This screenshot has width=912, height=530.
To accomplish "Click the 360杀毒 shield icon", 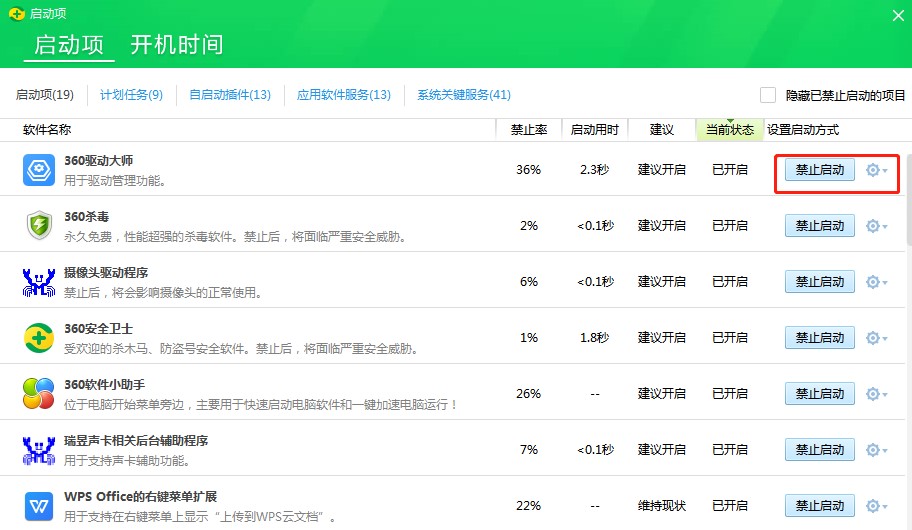I will 39,226.
